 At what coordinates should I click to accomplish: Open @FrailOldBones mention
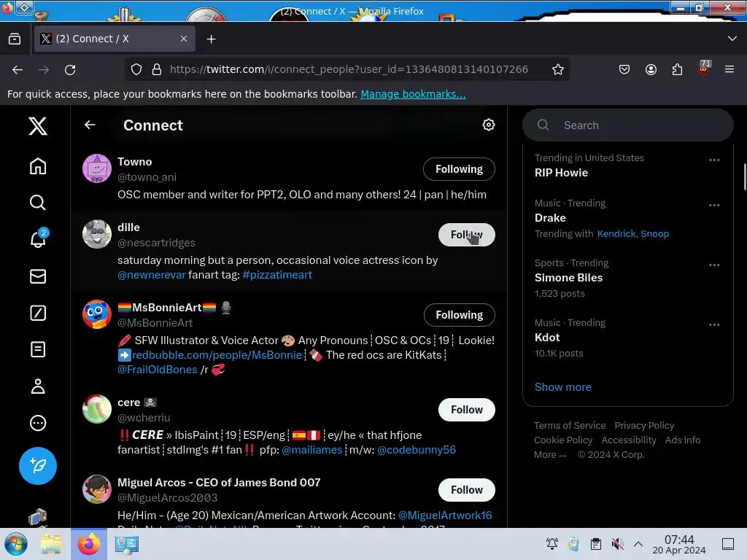[x=158, y=370]
